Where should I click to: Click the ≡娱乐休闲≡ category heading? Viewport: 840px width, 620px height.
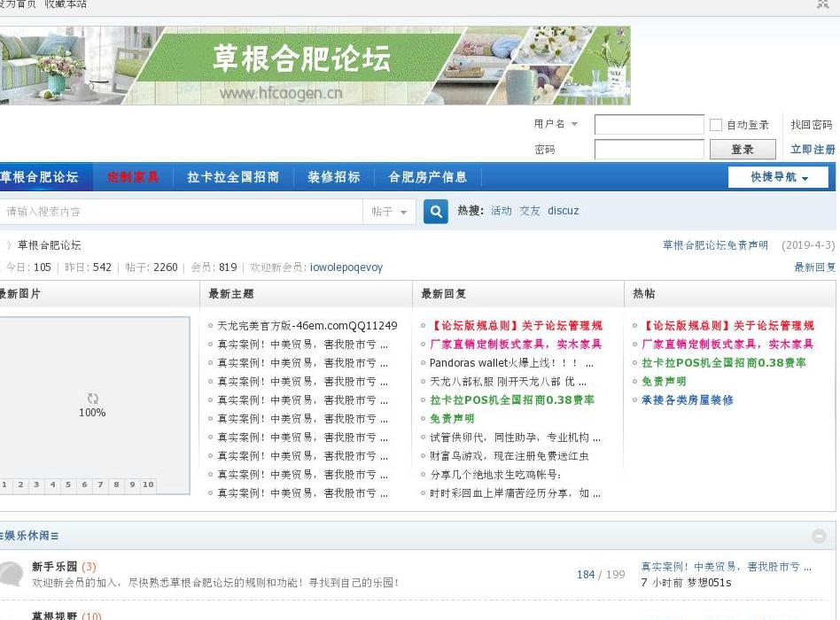pyautogui.click(x=29, y=535)
